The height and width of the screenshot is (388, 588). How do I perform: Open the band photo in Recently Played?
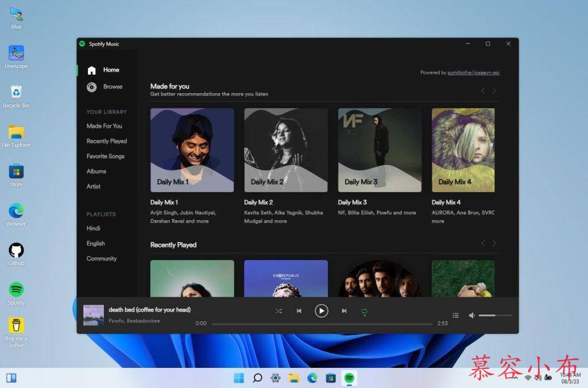pyautogui.click(x=380, y=278)
